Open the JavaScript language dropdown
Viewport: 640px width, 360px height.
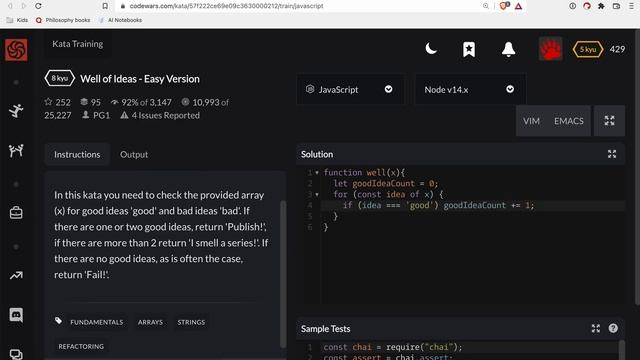click(350, 89)
